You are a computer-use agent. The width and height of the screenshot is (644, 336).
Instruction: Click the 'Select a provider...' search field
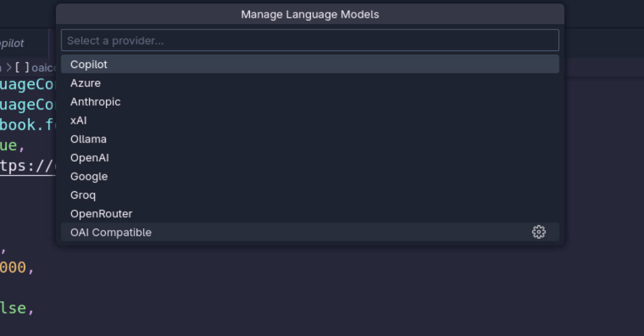[x=309, y=40]
